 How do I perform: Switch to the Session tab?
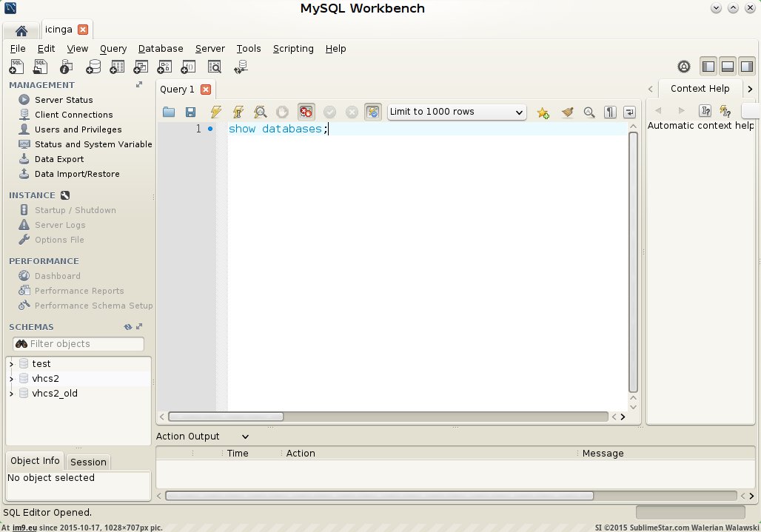tap(88, 462)
